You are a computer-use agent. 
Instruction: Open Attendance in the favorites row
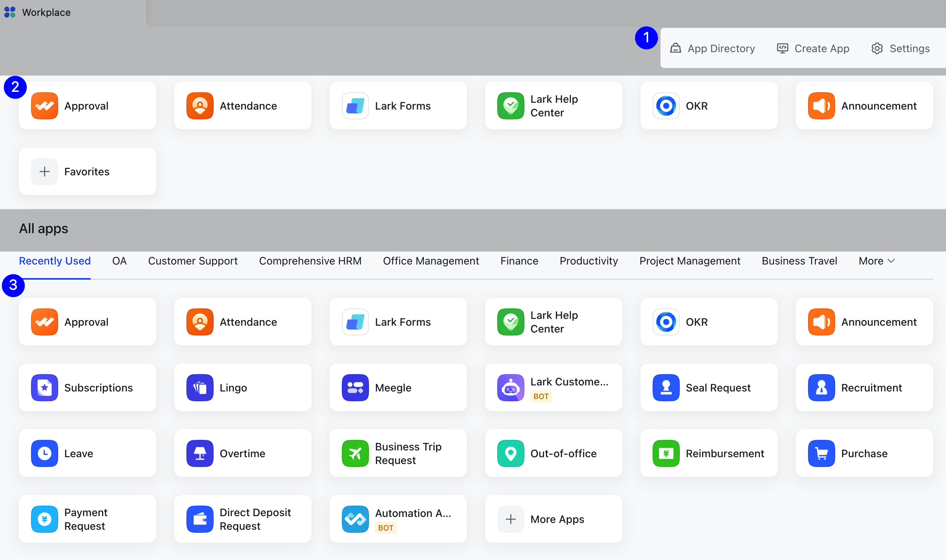(x=243, y=106)
